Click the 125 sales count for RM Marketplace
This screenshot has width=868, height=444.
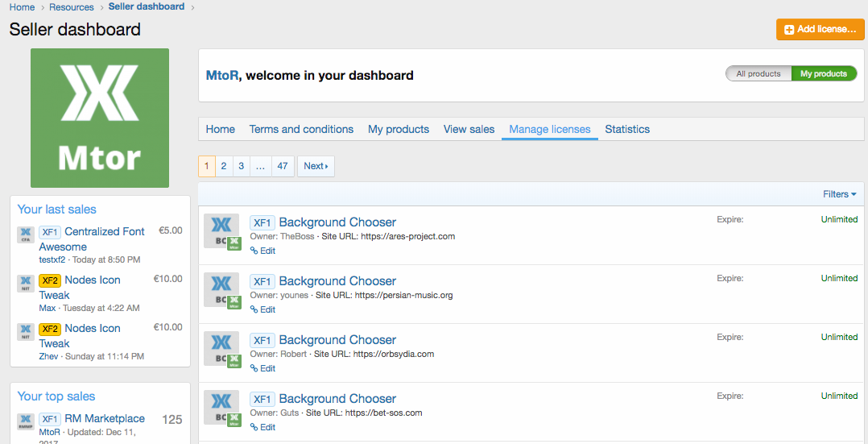point(172,420)
